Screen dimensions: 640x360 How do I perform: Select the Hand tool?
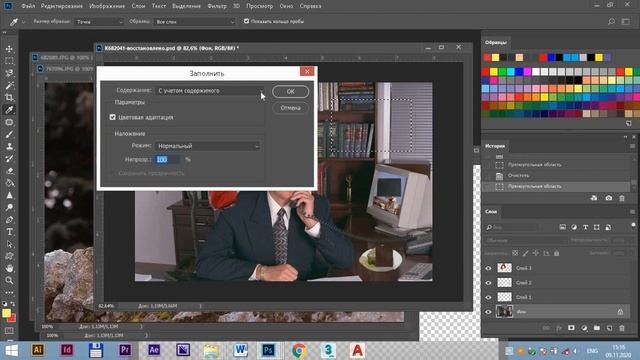click(x=9, y=268)
